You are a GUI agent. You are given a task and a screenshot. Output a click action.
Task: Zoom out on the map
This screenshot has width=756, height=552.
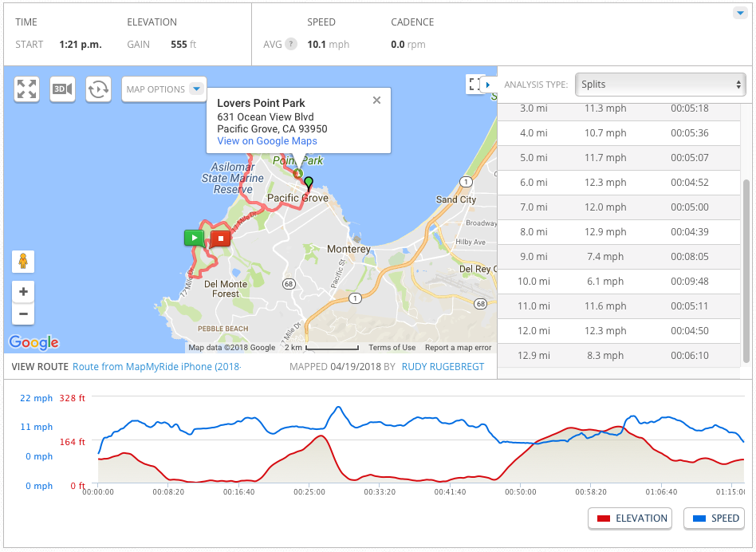point(23,313)
